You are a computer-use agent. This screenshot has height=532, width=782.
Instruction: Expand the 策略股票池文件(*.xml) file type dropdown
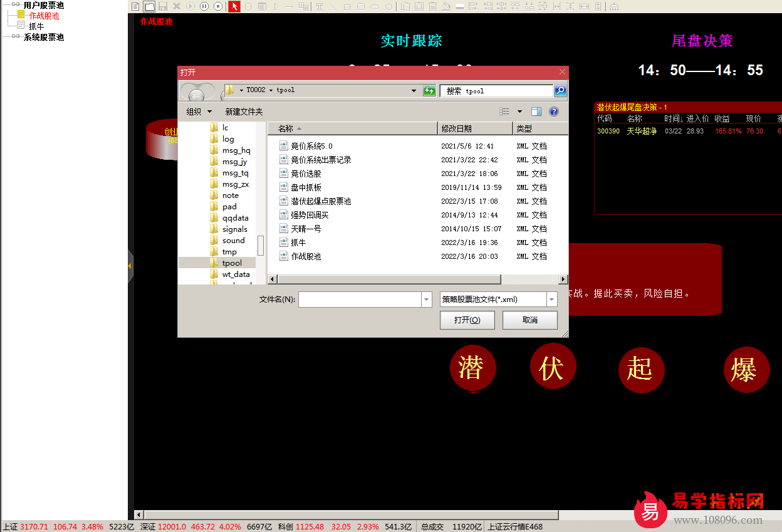click(551, 300)
